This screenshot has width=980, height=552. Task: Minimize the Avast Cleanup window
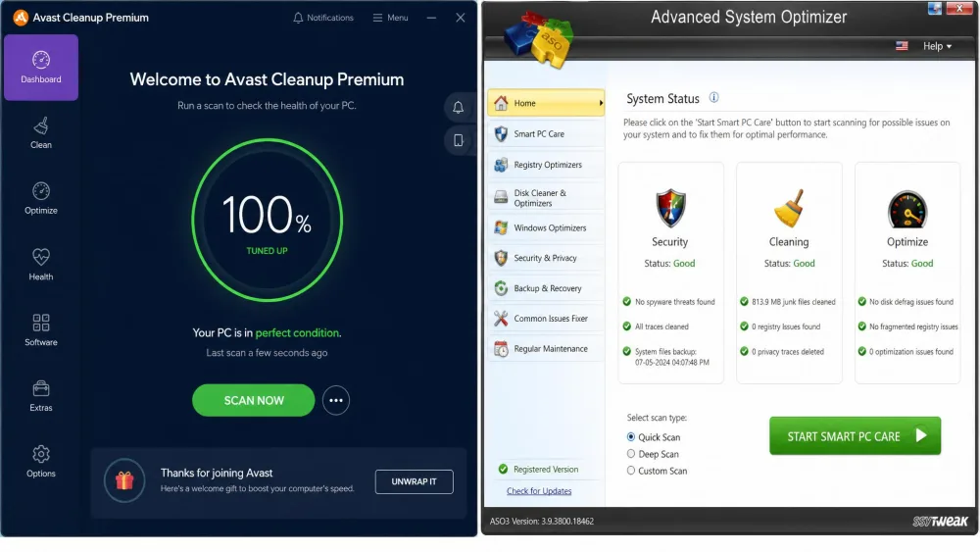(x=431, y=18)
